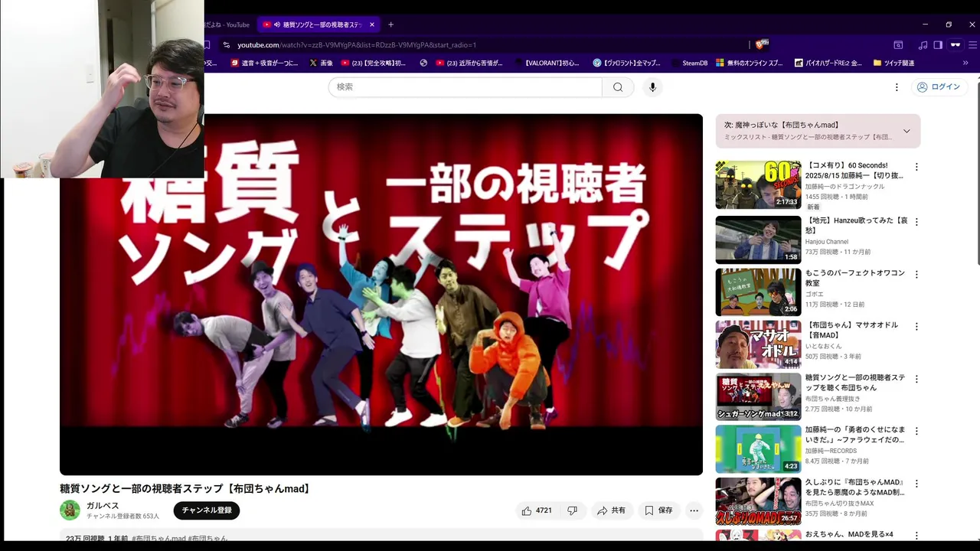Open options for 久しぶりに布団ちゃんMAD video
The height and width of the screenshot is (551, 980).
(916, 484)
